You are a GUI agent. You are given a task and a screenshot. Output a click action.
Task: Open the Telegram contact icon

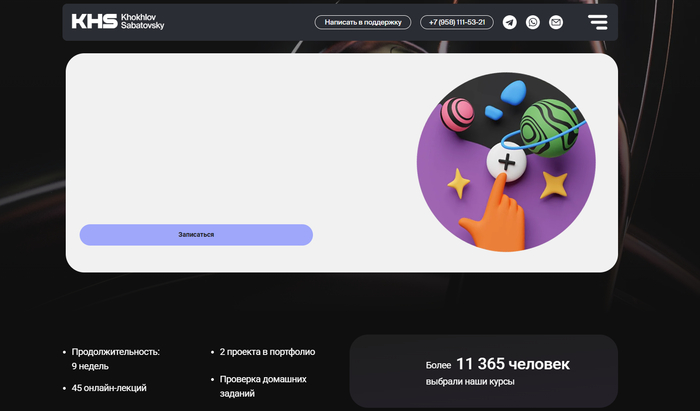pos(510,22)
